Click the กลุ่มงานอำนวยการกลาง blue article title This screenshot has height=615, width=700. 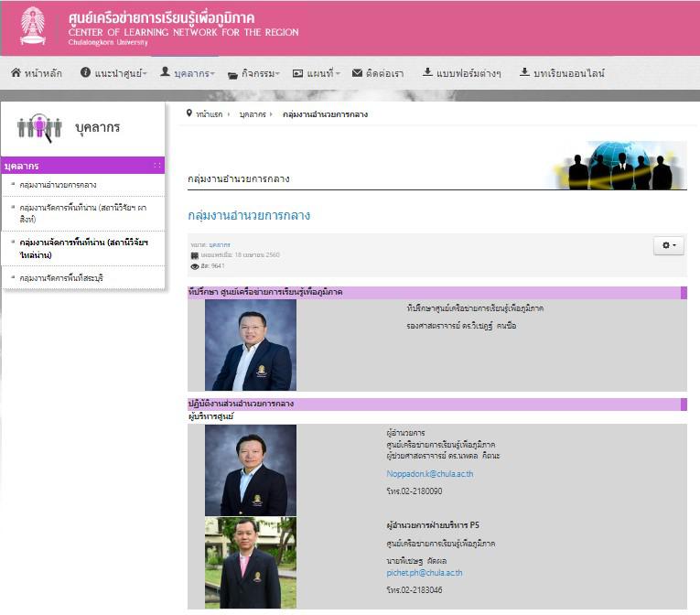click(249, 216)
